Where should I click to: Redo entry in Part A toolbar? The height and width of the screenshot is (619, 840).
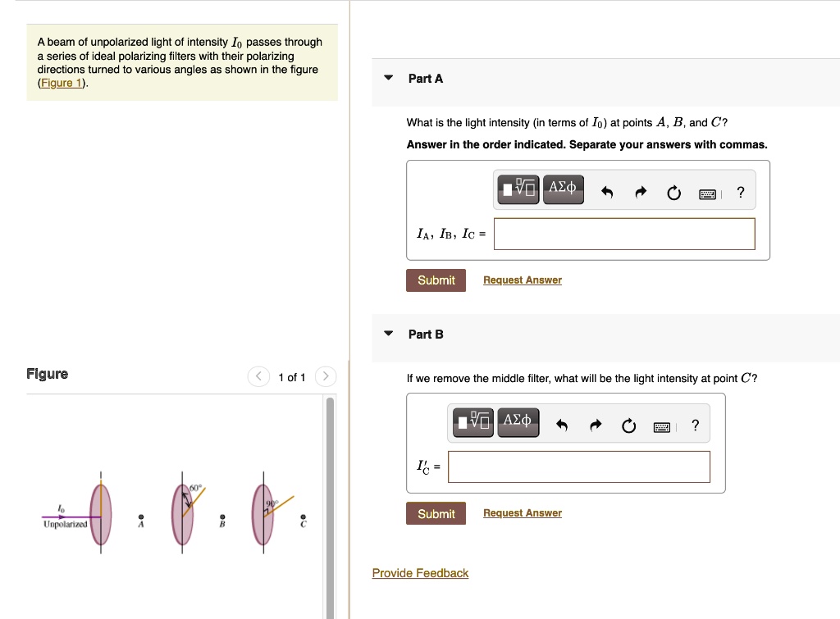(641, 193)
